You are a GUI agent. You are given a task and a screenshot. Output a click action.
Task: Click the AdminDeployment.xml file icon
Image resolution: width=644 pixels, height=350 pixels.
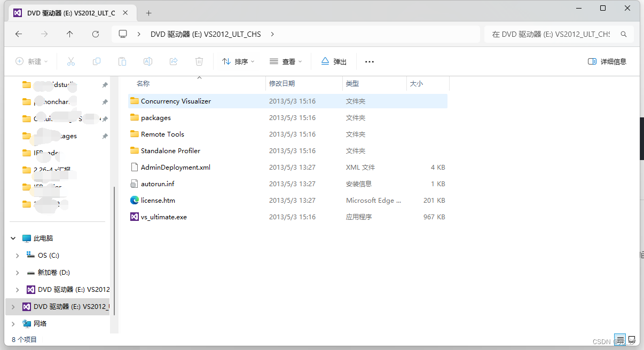tap(135, 167)
